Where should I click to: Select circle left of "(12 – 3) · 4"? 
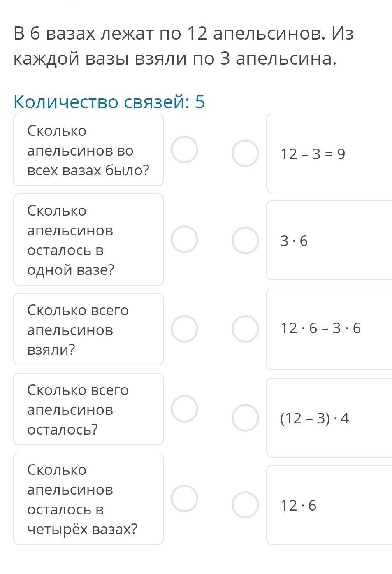click(245, 418)
